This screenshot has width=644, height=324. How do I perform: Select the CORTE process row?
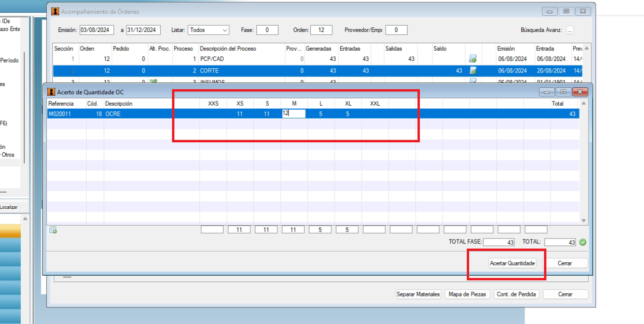click(318, 71)
